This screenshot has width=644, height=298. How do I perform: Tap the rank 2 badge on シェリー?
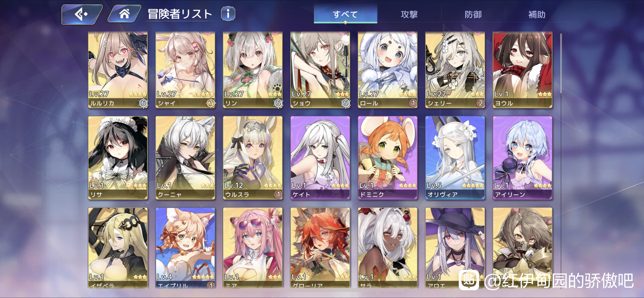(x=480, y=103)
